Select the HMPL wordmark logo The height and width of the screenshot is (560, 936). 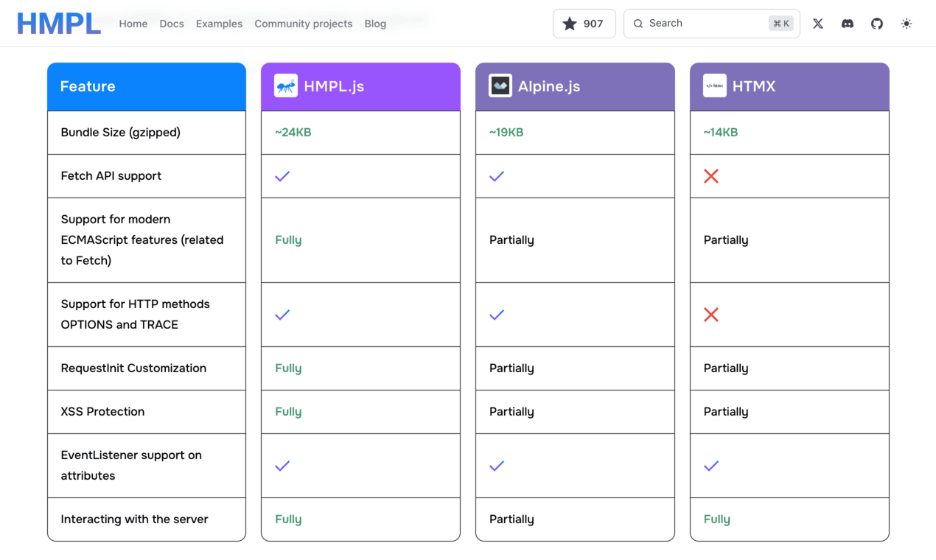pos(58,23)
